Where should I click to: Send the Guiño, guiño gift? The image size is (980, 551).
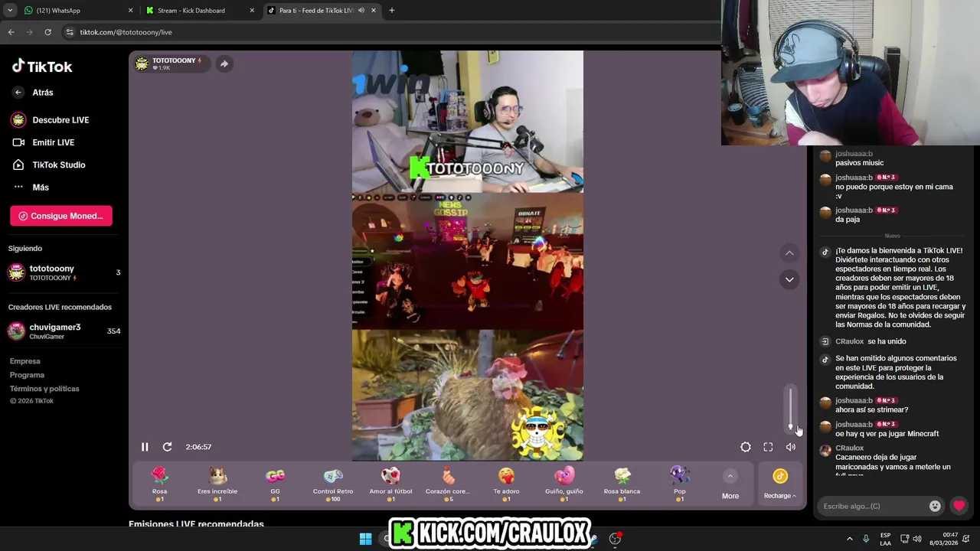point(564,484)
